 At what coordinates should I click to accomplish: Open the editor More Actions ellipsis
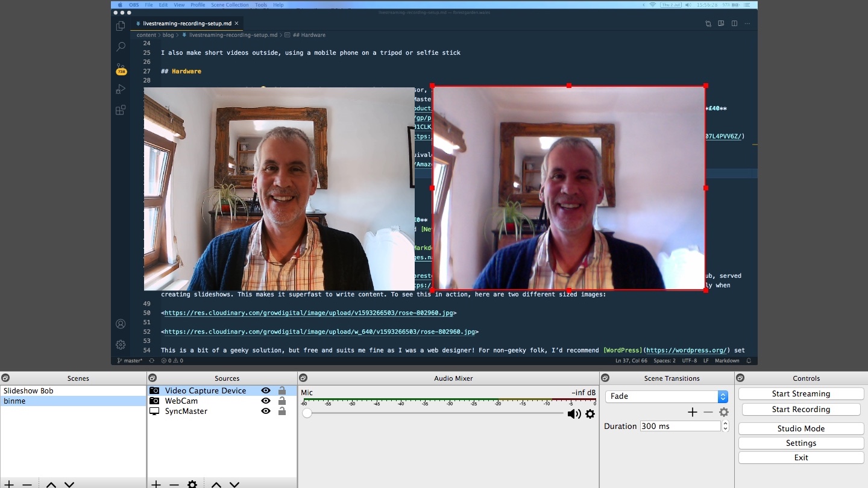[747, 23]
